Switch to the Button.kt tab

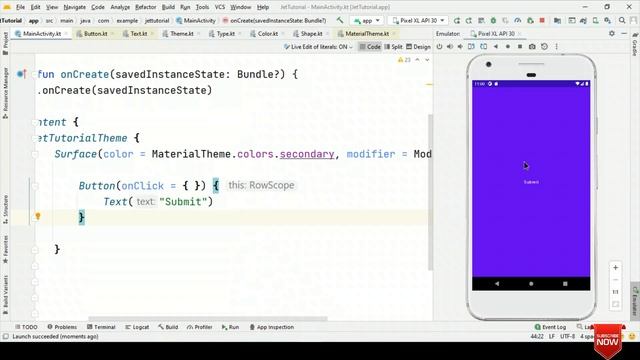pos(96,33)
